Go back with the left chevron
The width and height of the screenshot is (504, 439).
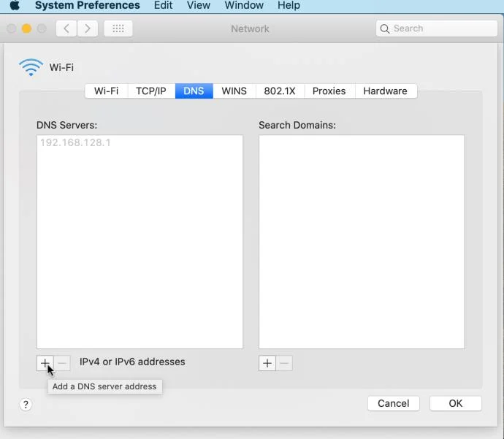pyautogui.click(x=66, y=28)
